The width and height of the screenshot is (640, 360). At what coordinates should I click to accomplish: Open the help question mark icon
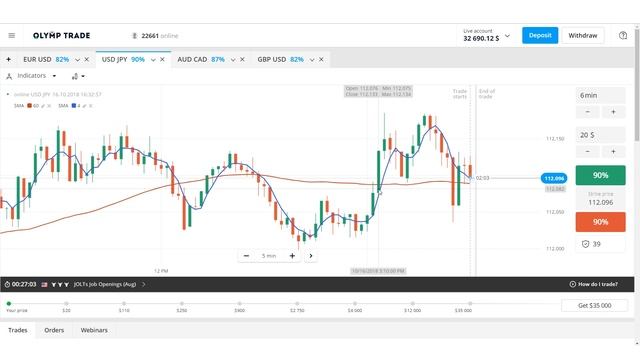pos(623,36)
